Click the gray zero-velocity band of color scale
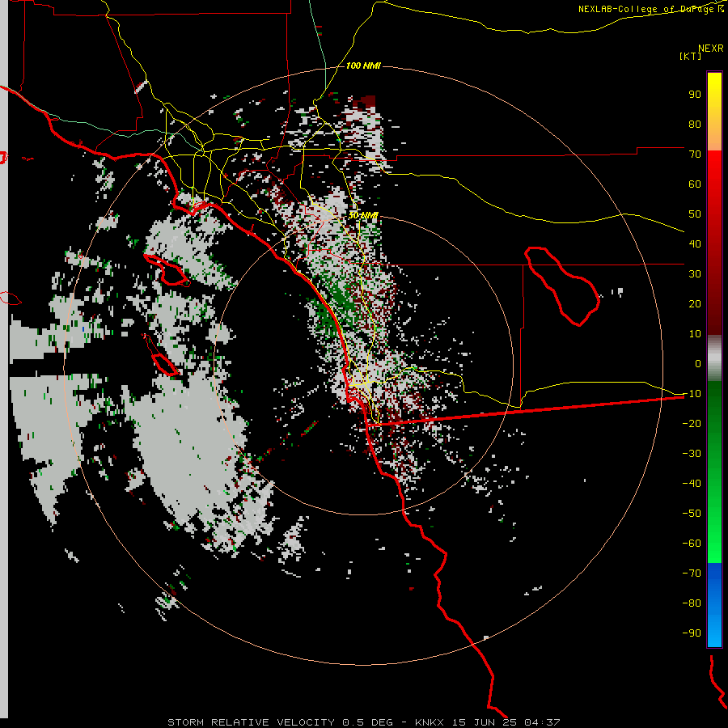The width and height of the screenshot is (728, 728). pos(714,358)
